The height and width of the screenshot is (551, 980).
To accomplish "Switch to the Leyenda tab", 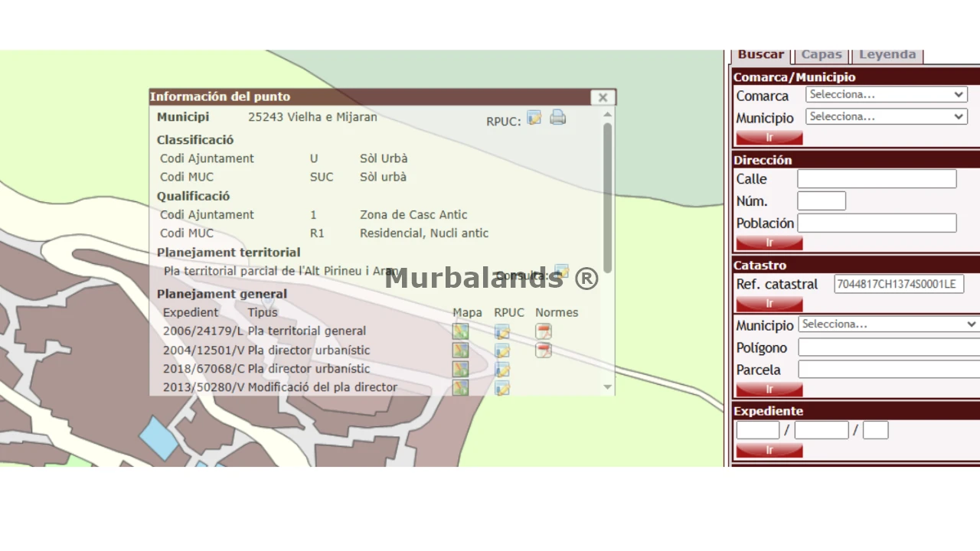I will click(887, 55).
